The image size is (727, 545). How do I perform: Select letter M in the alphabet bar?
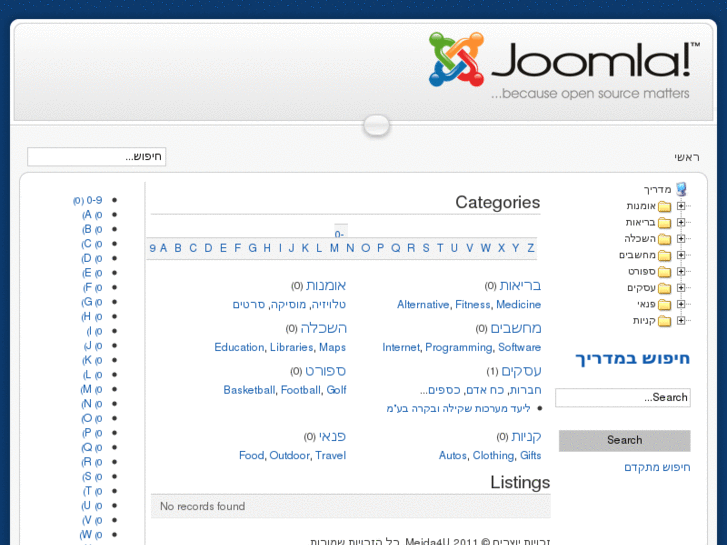point(334,248)
